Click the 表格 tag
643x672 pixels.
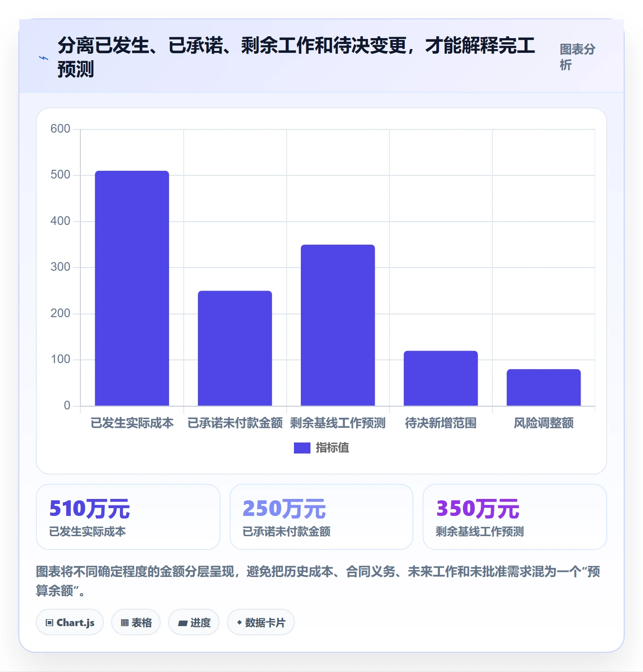[136, 622]
